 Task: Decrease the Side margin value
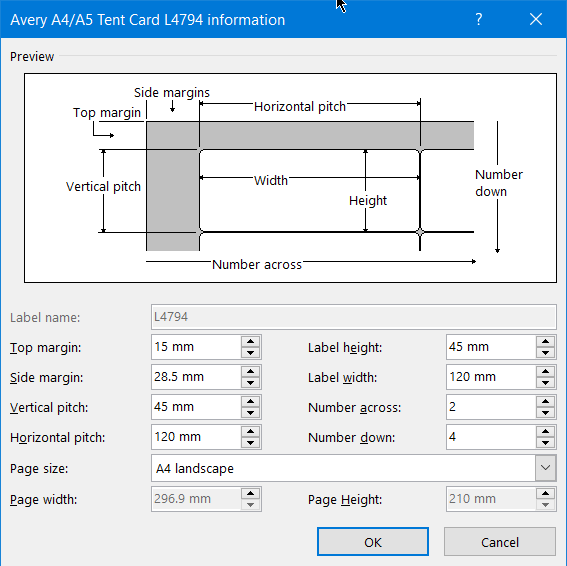coord(251,383)
